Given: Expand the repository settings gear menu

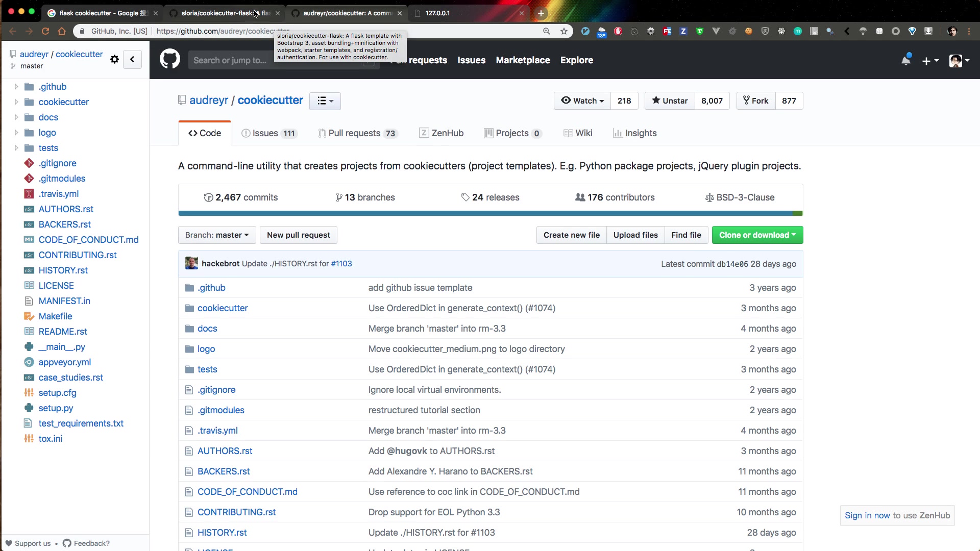Looking at the screenshot, I should point(114,59).
